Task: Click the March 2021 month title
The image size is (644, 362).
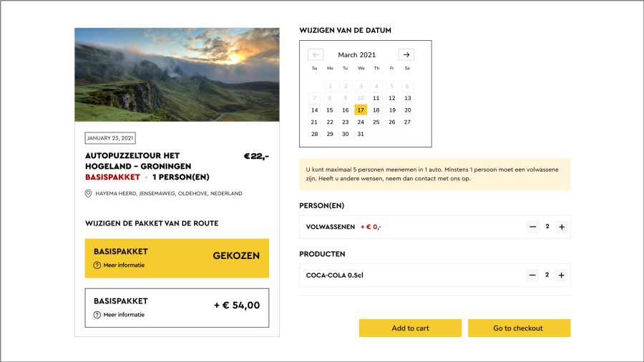Action: [357, 55]
